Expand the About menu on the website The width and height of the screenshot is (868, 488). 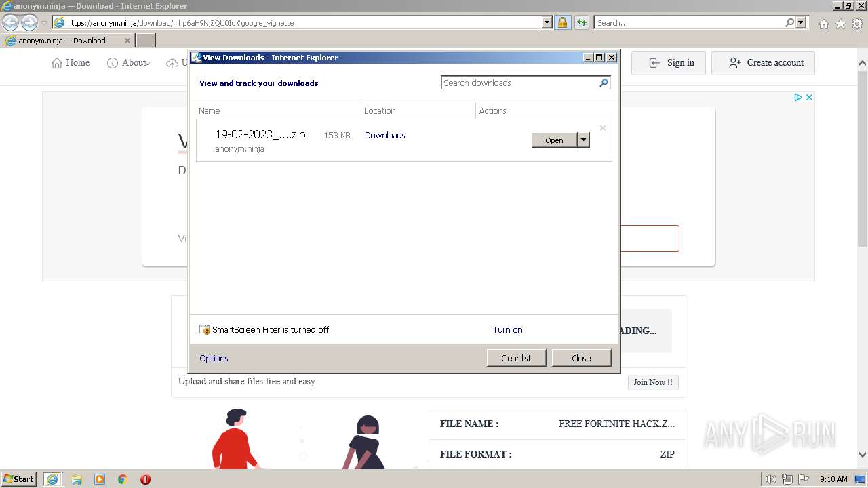[x=129, y=63]
